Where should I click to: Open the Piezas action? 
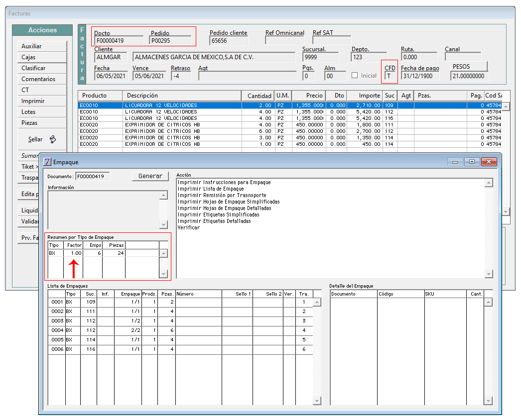point(42,123)
